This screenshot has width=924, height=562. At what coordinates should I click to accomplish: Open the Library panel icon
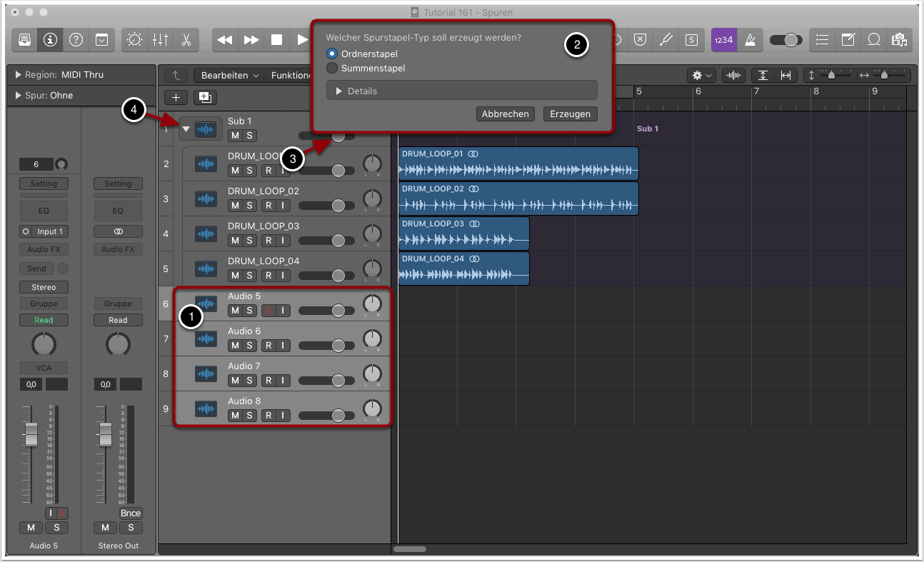(24, 40)
